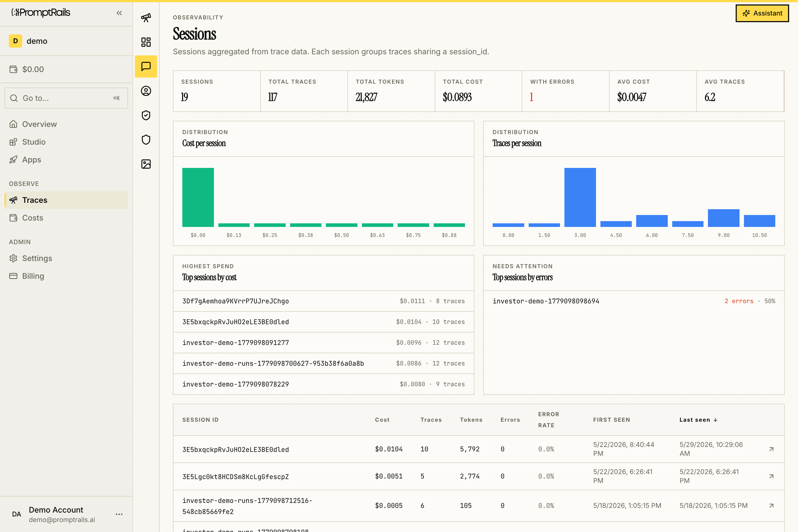
Task: Click the tall green $0.00 cost bar
Action: 198,197
